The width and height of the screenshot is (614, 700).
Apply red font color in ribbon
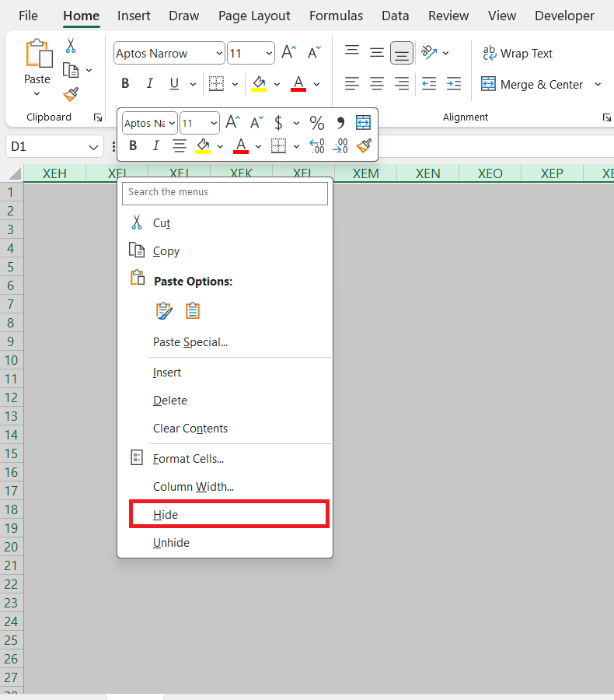click(x=298, y=83)
